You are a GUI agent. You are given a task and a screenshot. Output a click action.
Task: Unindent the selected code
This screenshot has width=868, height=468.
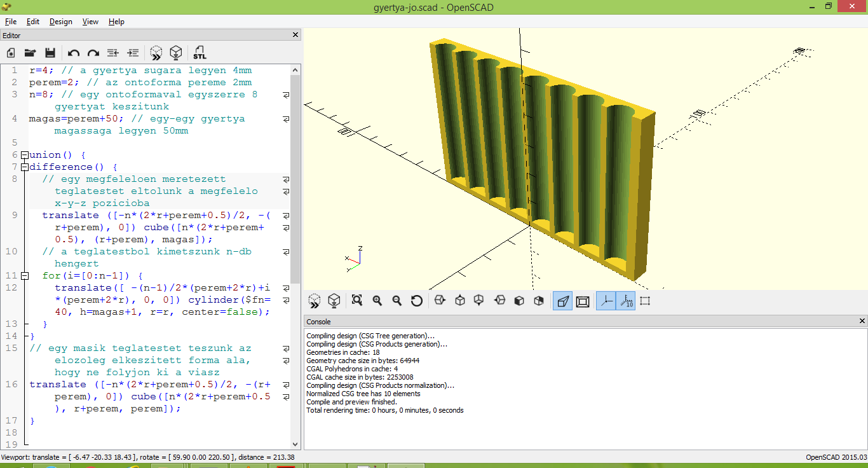pyautogui.click(x=113, y=53)
